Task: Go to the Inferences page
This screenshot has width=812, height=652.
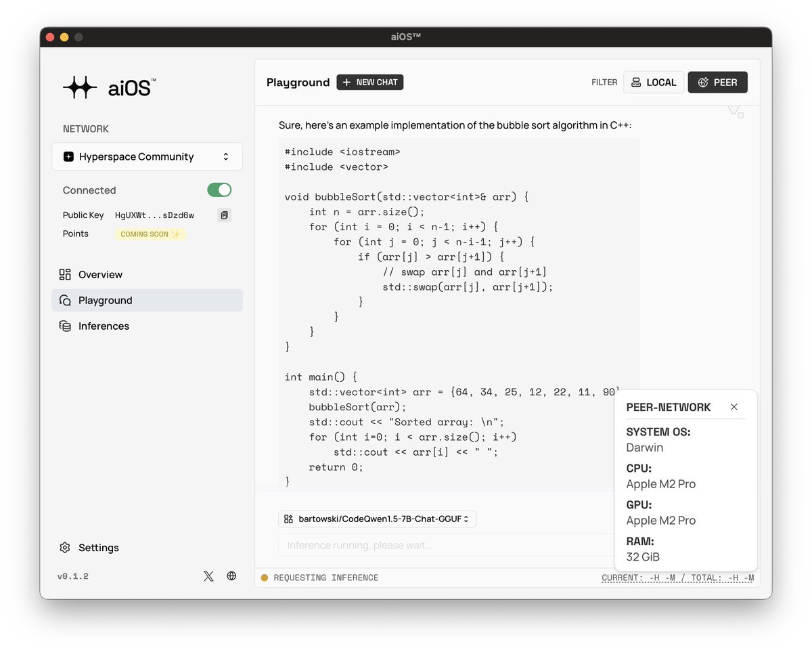Action: click(147, 326)
